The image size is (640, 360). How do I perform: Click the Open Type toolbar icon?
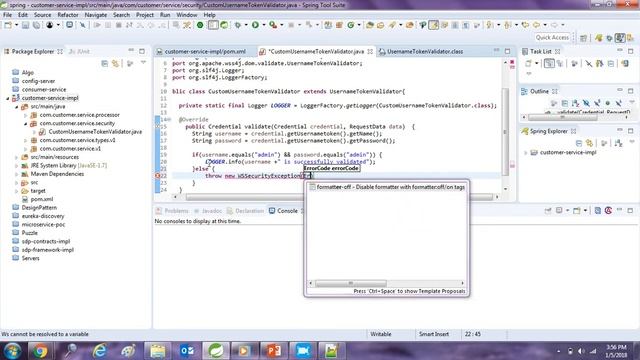click(370, 25)
